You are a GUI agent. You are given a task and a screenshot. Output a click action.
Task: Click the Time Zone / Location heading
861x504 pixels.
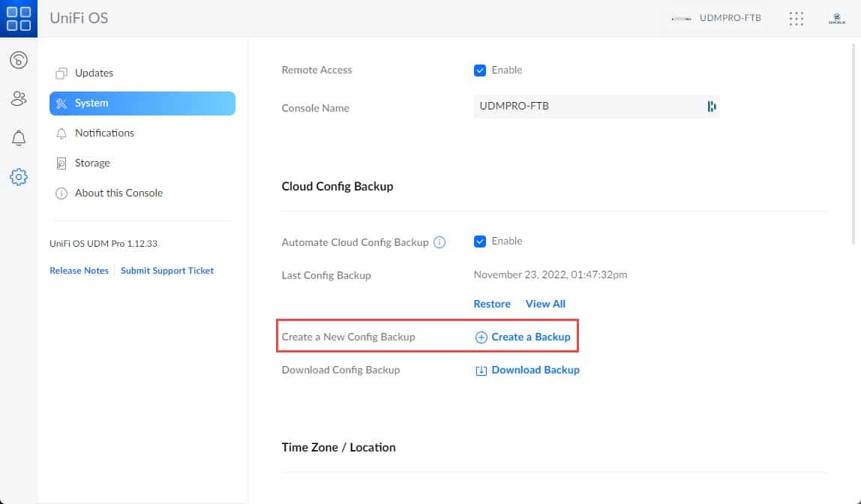(338, 448)
